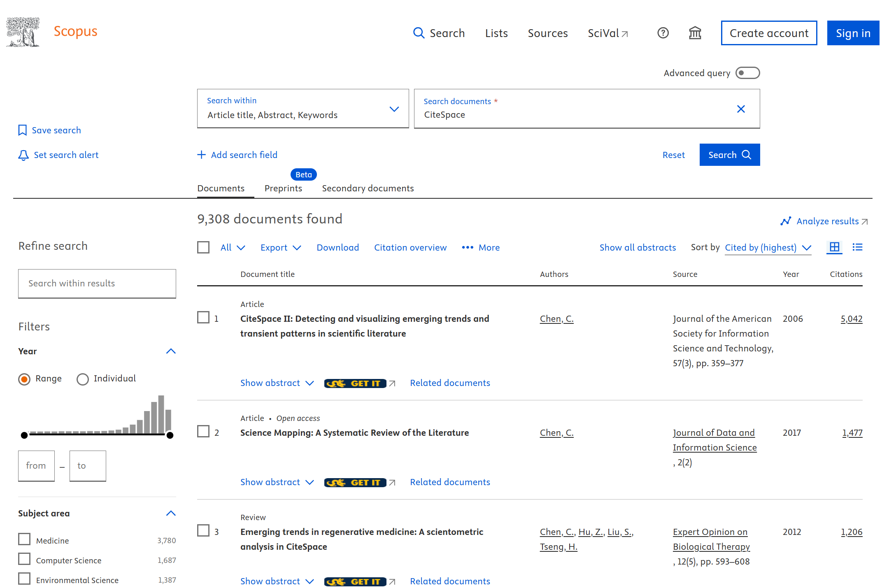Click the right handle of year range slider
This screenshot has width=889, height=588.
point(170,435)
